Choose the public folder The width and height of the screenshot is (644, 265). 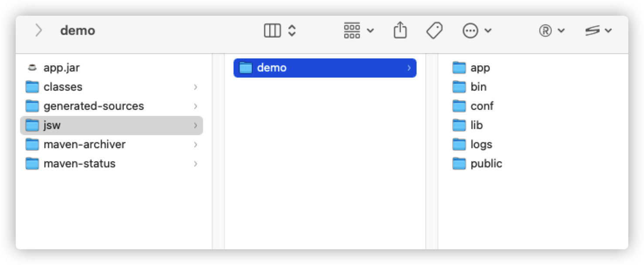coord(486,164)
